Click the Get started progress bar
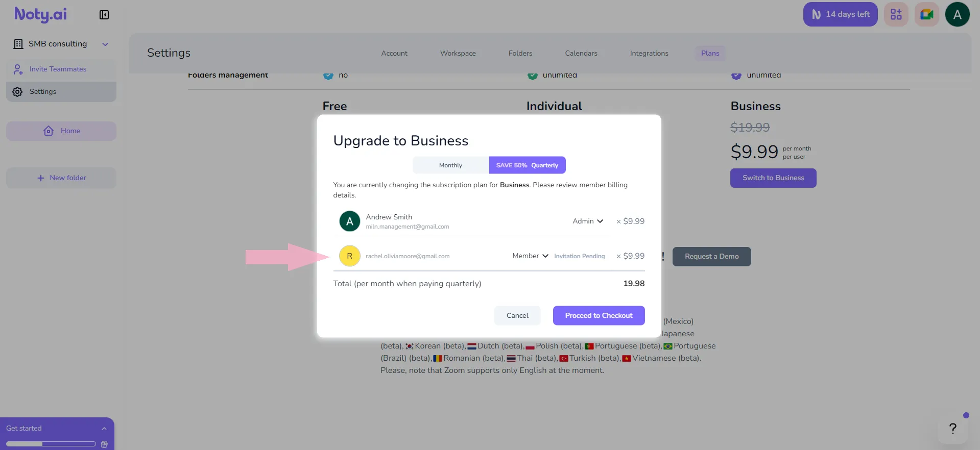This screenshot has height=450, width=980. pyautogui.click(x=51, y=444)
